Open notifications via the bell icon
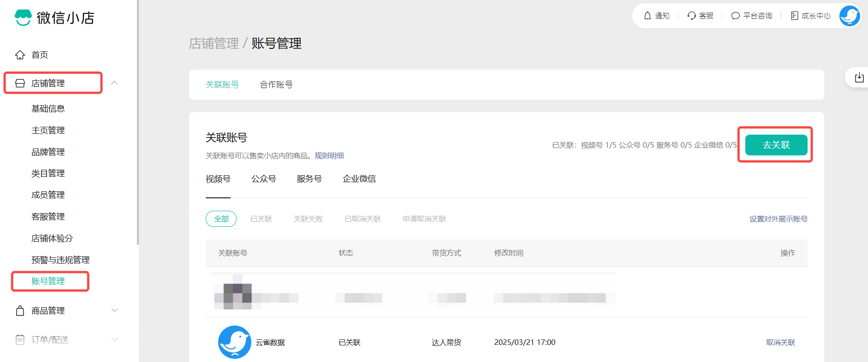The height and width of the screenshot is (362, 868). coord(648,16)
